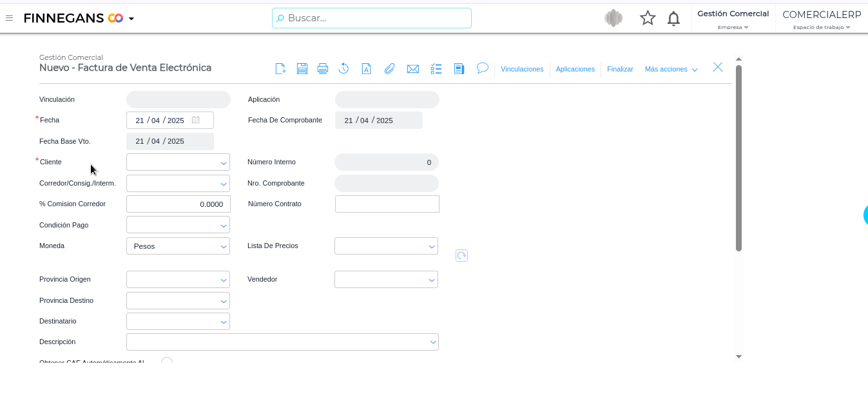Toggle the Obtener CAE Automáticamente switch

[x=167, y=362]
